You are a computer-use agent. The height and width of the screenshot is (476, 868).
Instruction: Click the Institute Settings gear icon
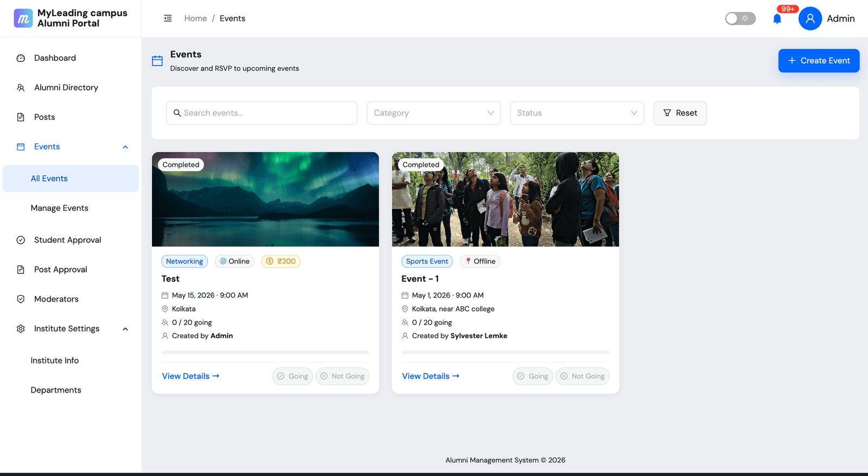pos(21,329)
